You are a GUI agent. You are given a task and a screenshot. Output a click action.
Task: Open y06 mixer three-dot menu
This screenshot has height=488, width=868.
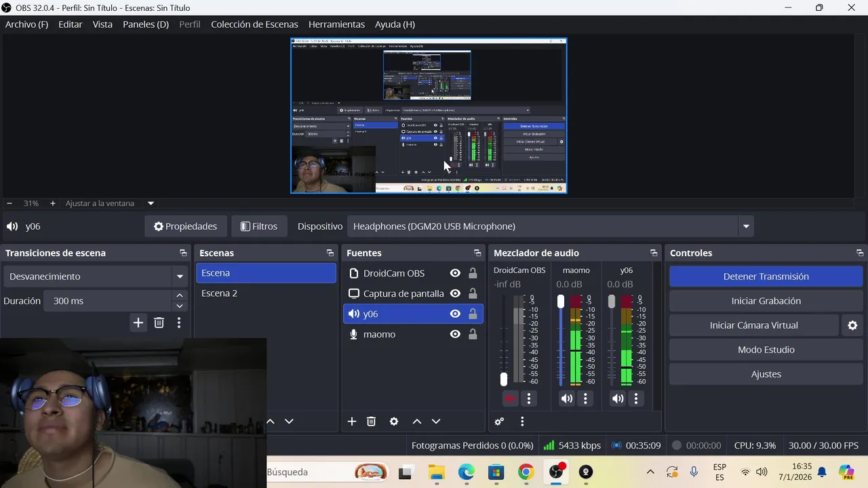point(636,399)
